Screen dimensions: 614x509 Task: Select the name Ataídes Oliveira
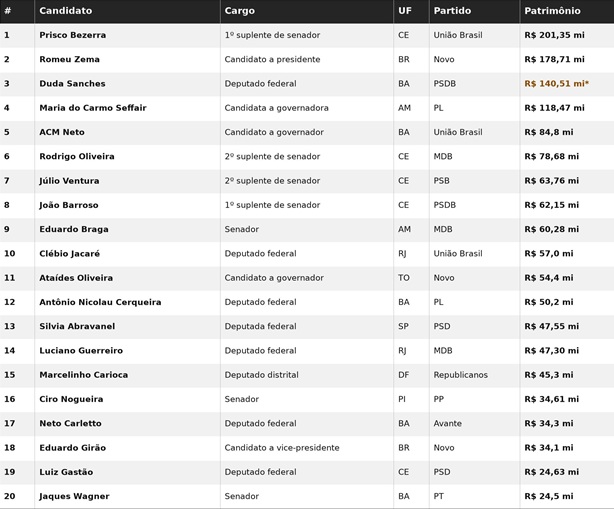[x=76, y=278]
